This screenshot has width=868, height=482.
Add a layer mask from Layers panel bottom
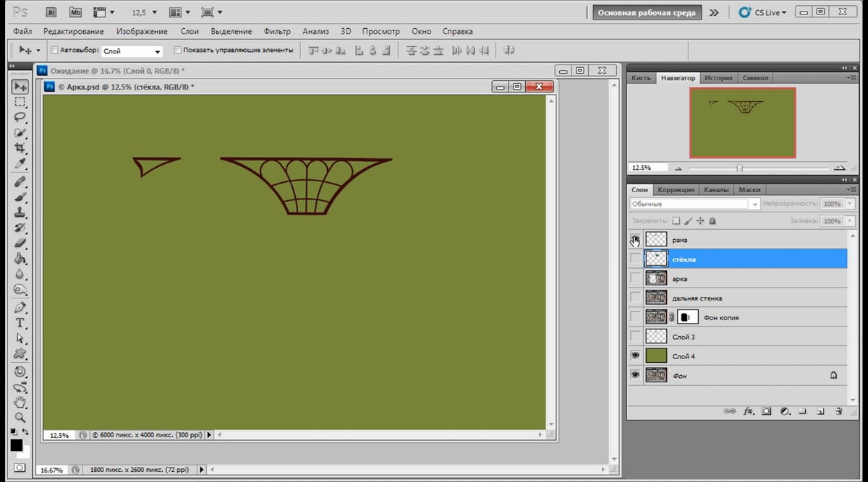pos(766,411)
